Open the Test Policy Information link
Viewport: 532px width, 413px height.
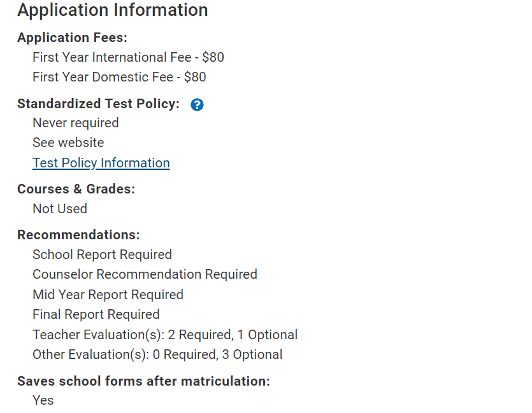coord(101,163)
